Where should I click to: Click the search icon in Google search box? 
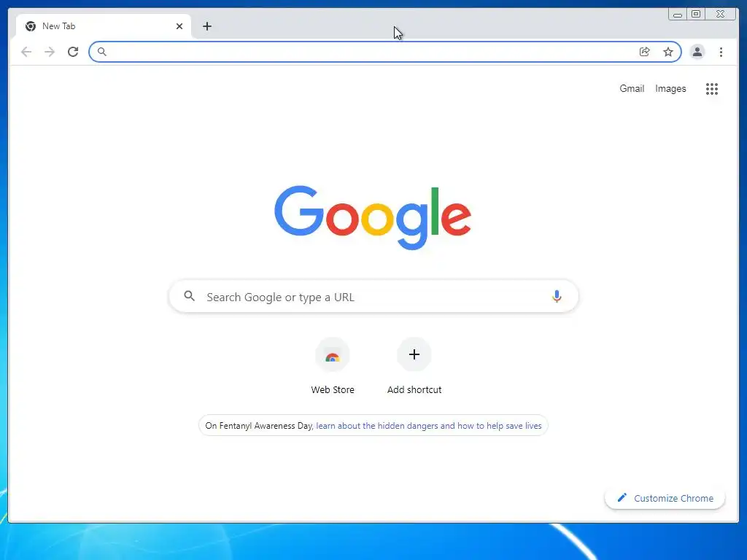coord(189,296)
